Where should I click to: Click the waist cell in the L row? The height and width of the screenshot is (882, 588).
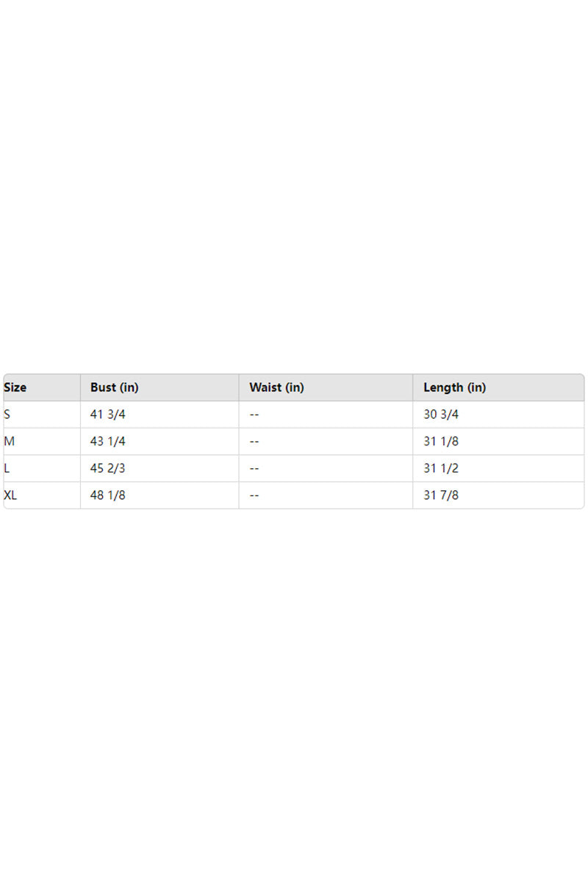(254, 468)
